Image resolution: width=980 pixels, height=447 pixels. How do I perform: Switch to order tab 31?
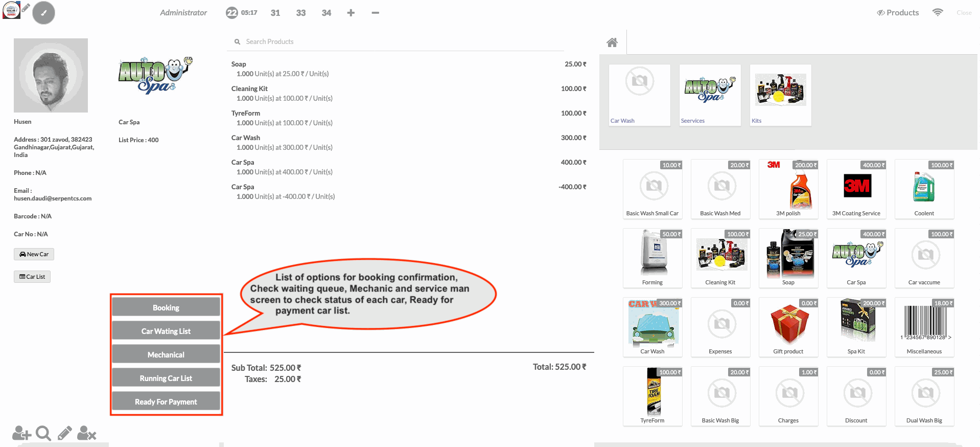pos(275,13)
